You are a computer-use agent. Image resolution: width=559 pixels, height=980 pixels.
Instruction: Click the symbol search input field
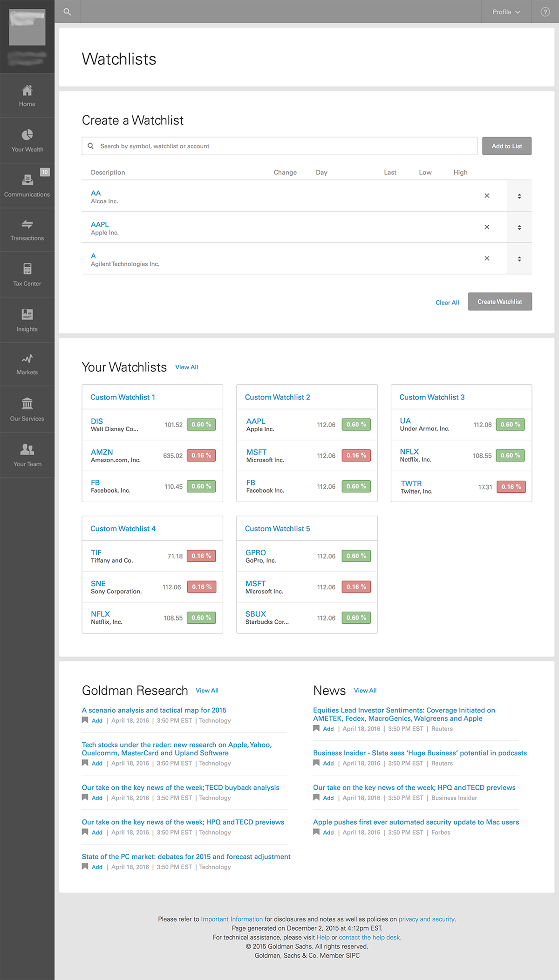tap(279, 146)
